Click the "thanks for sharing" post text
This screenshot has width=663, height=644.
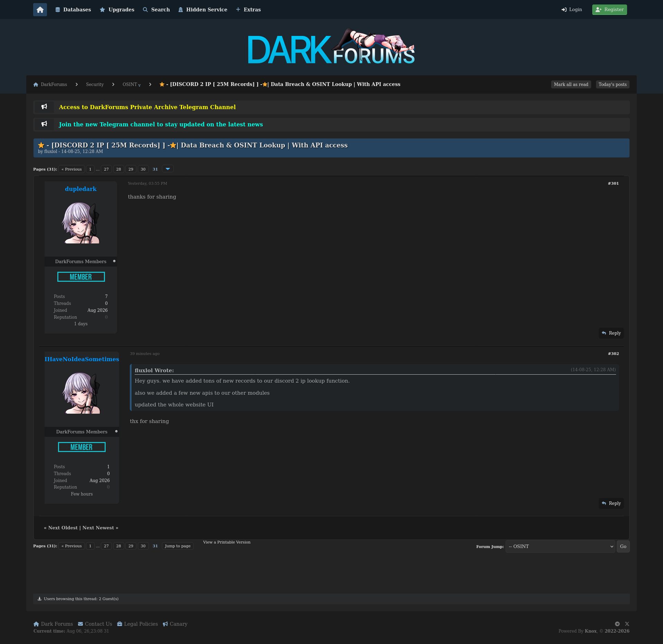(152, 197)
